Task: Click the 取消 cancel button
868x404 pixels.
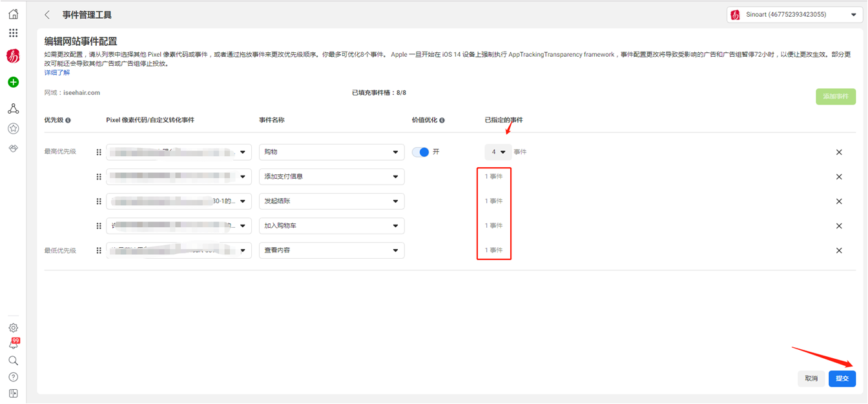Action: (x=811, y=379)
